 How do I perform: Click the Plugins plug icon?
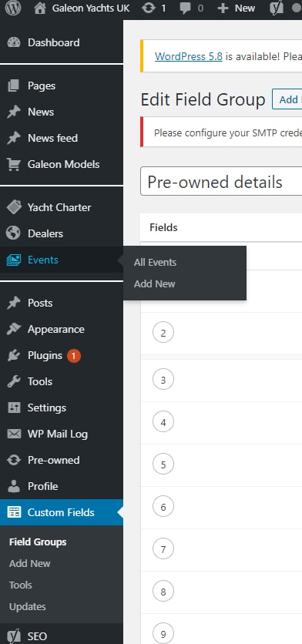(x=14, y=356)
